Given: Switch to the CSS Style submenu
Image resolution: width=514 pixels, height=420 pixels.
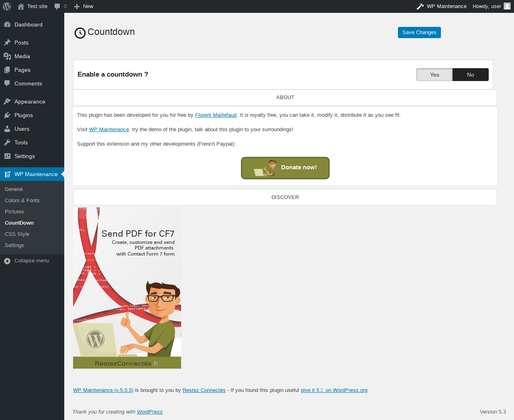Looking at the screenshot, I should [x=17, y=234].
